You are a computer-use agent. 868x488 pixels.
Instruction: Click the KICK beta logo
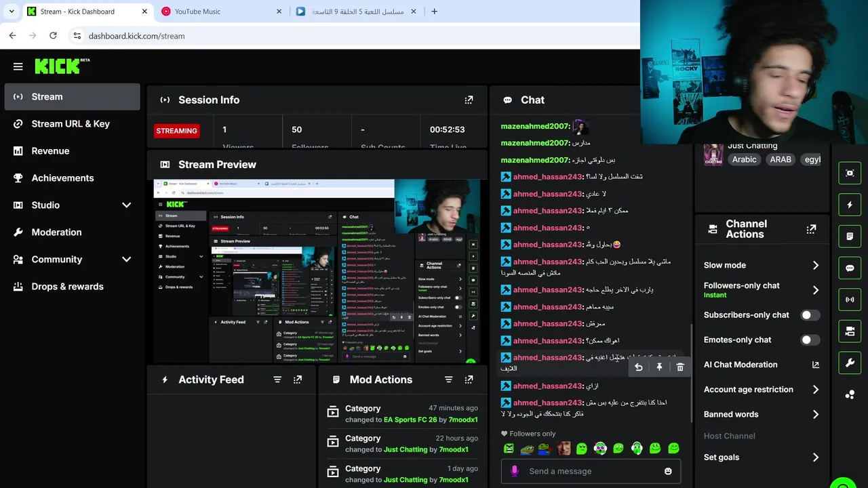point(62,66)
